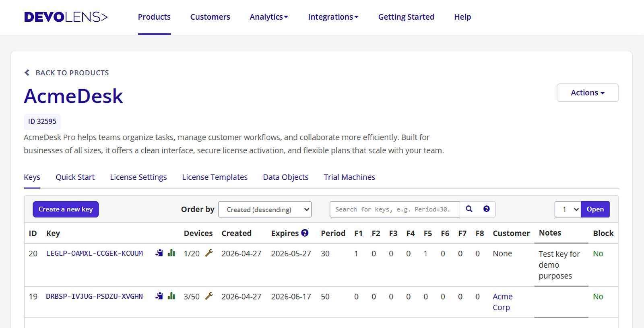644x328 pixels.
Task: Click the Devices column header
Action: 198,233
